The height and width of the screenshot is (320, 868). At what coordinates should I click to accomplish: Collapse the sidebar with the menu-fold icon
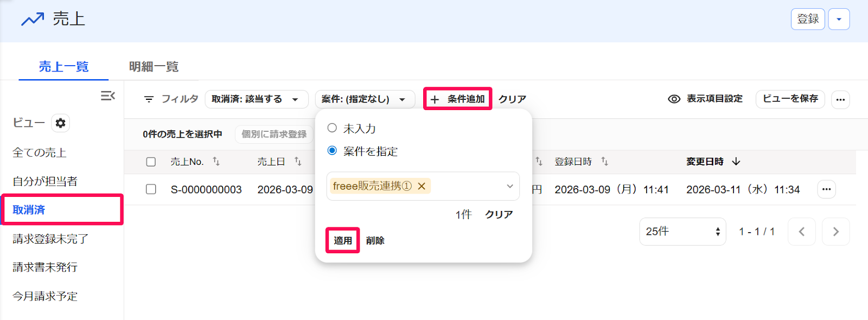[108, 96]
